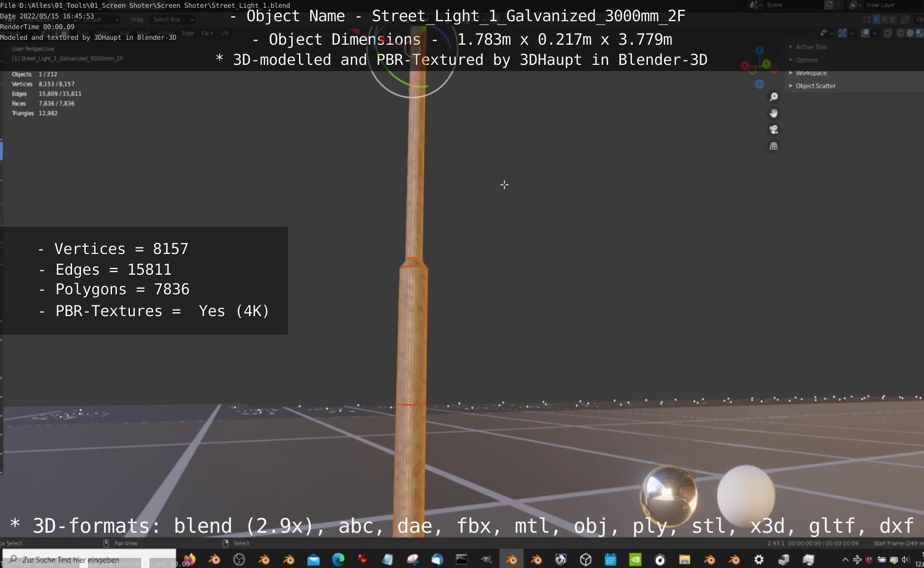Toggle the camera view icon
The height and width of the screenshot is (568, 924).
[773, 129]
